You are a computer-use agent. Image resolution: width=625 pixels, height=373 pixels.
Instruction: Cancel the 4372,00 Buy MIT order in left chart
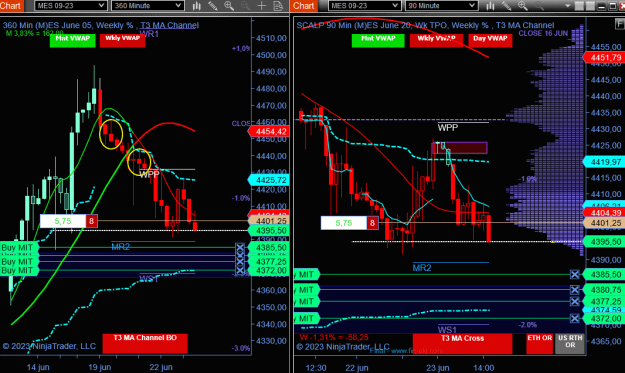coord(240,271)
